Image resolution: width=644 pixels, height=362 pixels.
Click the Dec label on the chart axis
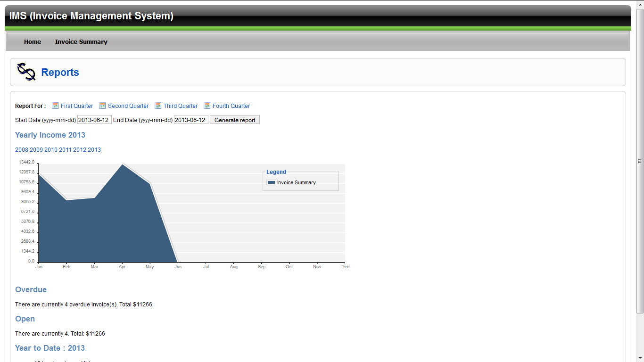pos(345,267)
